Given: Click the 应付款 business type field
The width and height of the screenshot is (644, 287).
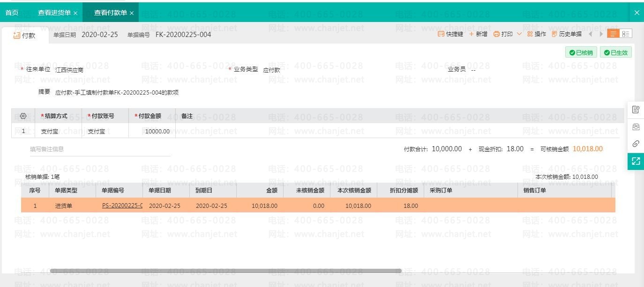Looking at the screenshot, I should (271, 70).
